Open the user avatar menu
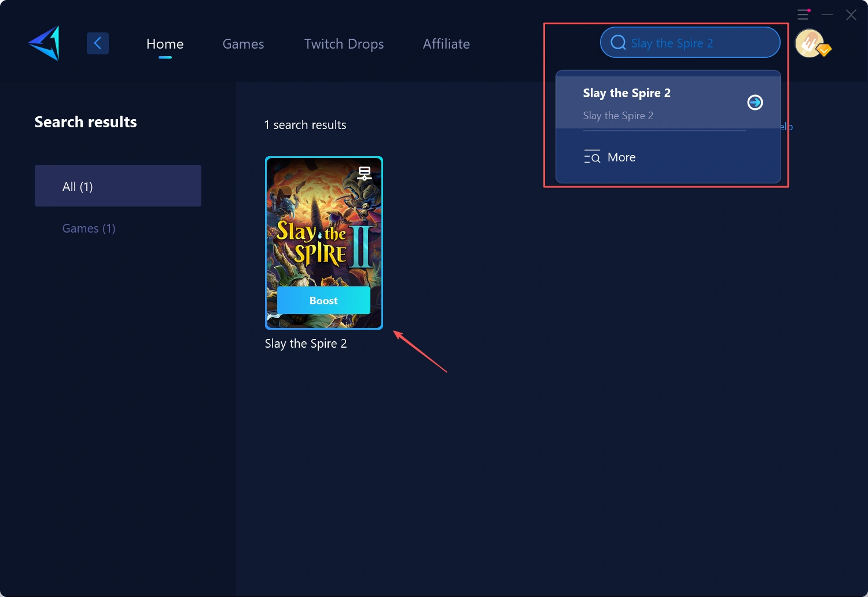 810,43
